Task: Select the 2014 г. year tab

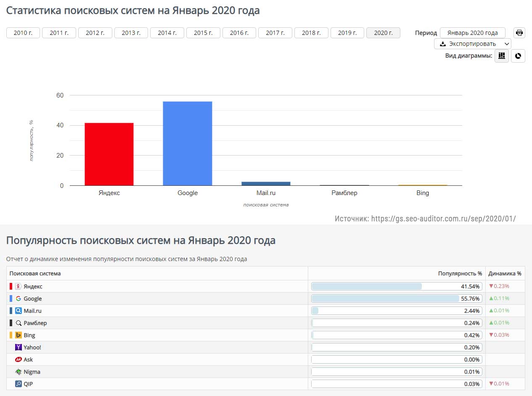Action: pos(167,33)
